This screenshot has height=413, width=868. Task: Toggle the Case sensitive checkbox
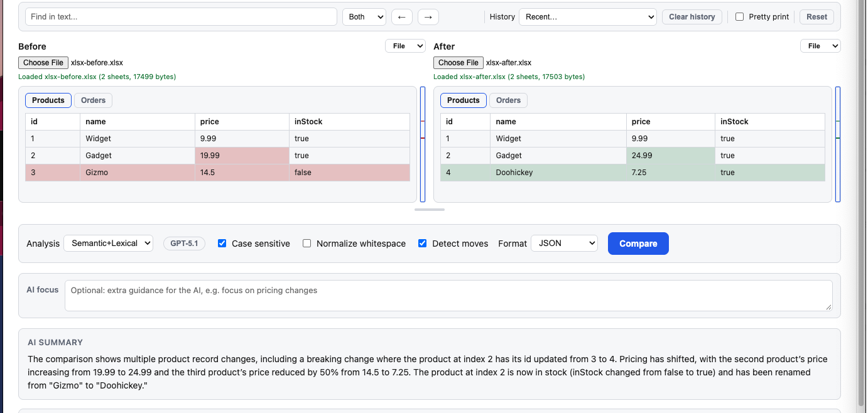[222, 244]
